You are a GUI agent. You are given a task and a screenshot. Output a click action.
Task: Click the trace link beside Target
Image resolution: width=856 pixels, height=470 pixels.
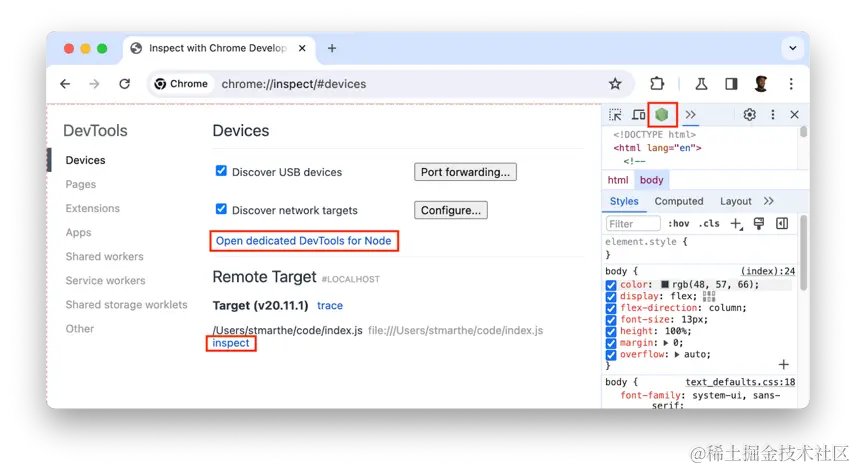pos(330,305)
